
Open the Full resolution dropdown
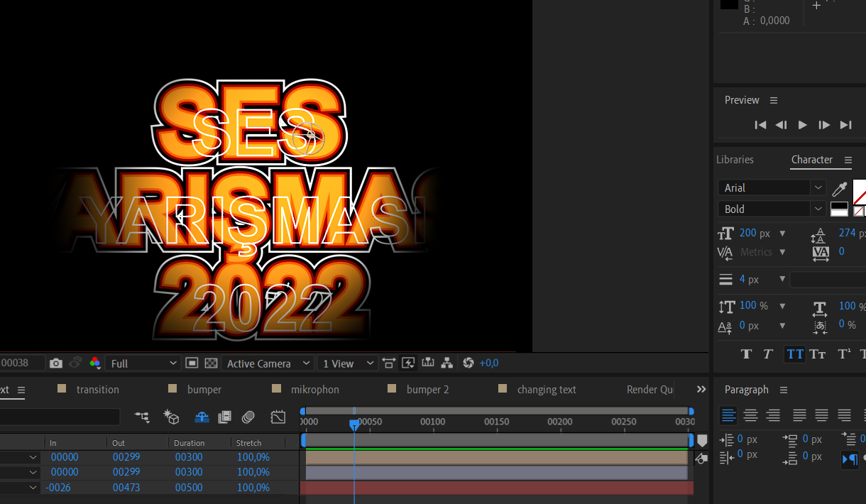[x=143, y=363]
